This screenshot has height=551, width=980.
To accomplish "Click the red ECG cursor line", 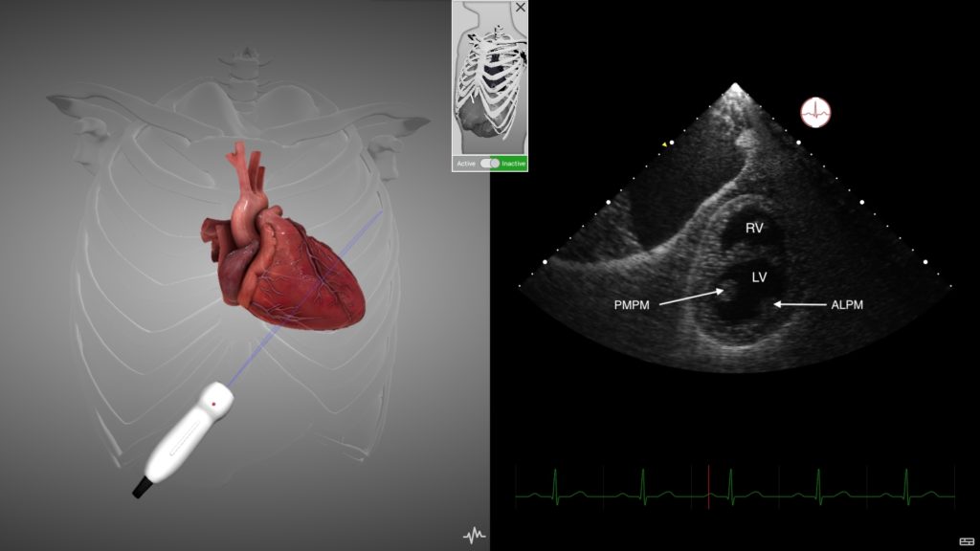I will click(x=709, y=487).
